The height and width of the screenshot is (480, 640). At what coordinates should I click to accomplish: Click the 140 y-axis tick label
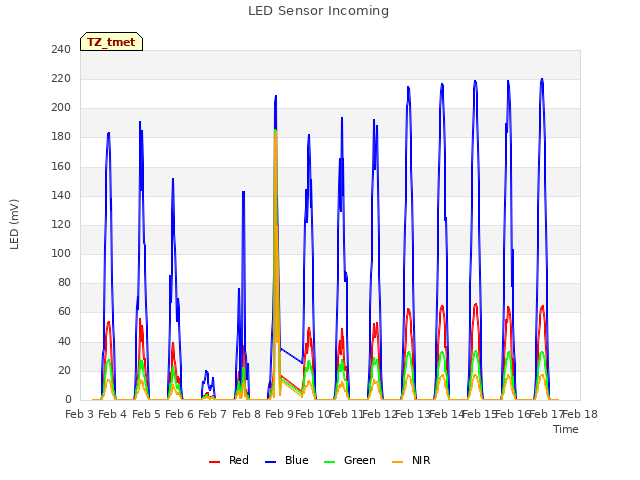[x=61, y=195]
